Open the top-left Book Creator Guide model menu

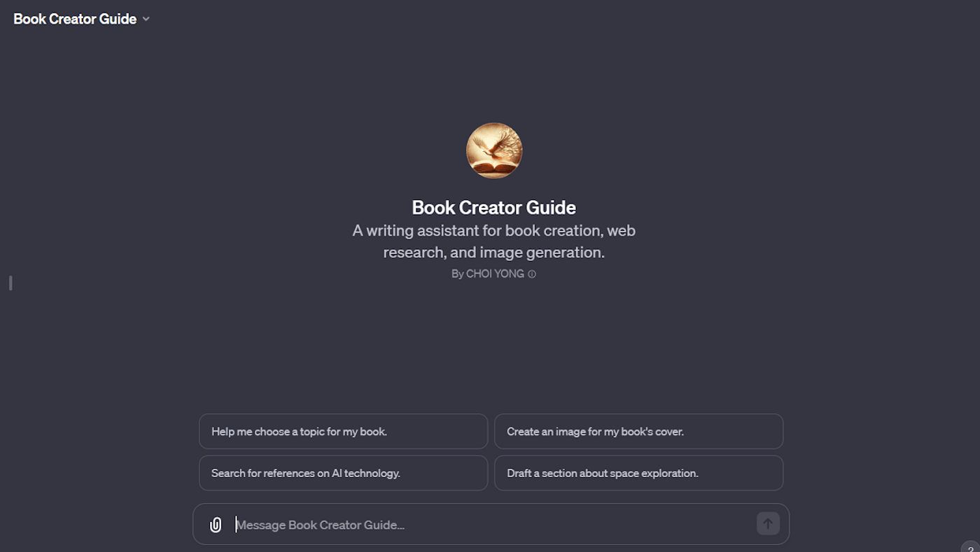[75, 19]
